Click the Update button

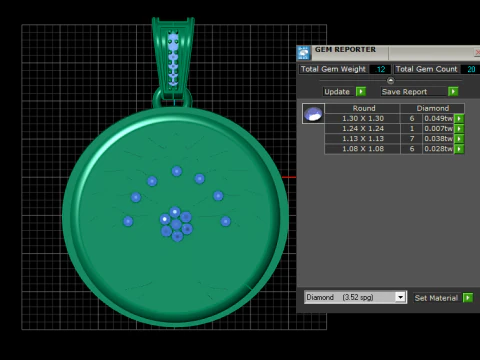(x=337, y=92)
